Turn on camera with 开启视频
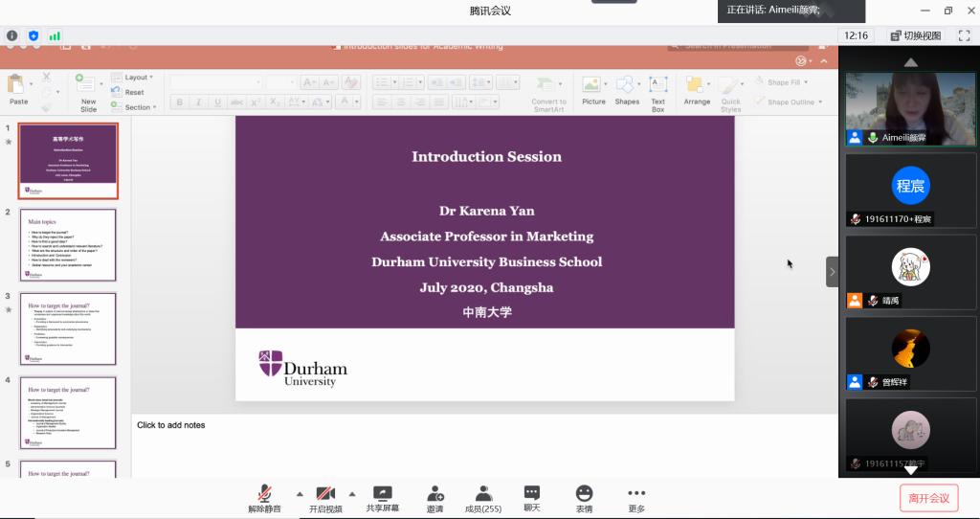The height and width of the screenshot is (519, 980). click(x=325, y=498)
